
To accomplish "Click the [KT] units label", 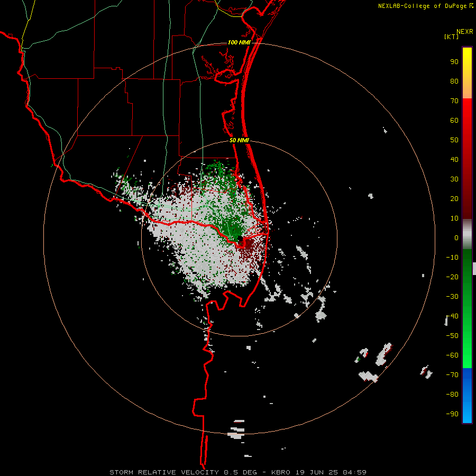I will 452,36.
